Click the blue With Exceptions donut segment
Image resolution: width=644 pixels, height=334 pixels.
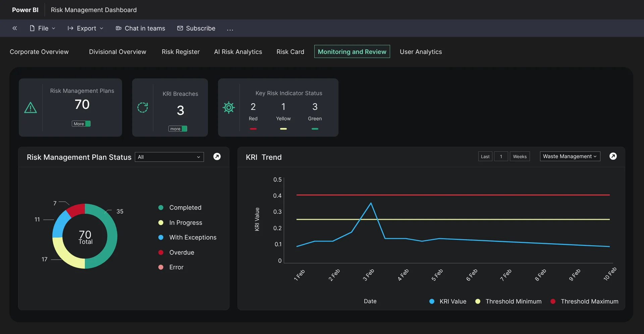click(x=60, y=224)
